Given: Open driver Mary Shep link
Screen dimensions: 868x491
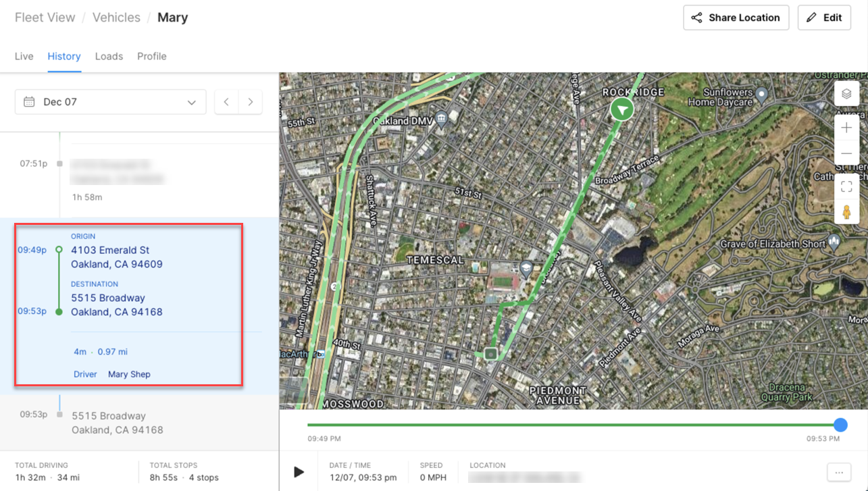Looking at the screenshot, I should click(x=129, y=374).
